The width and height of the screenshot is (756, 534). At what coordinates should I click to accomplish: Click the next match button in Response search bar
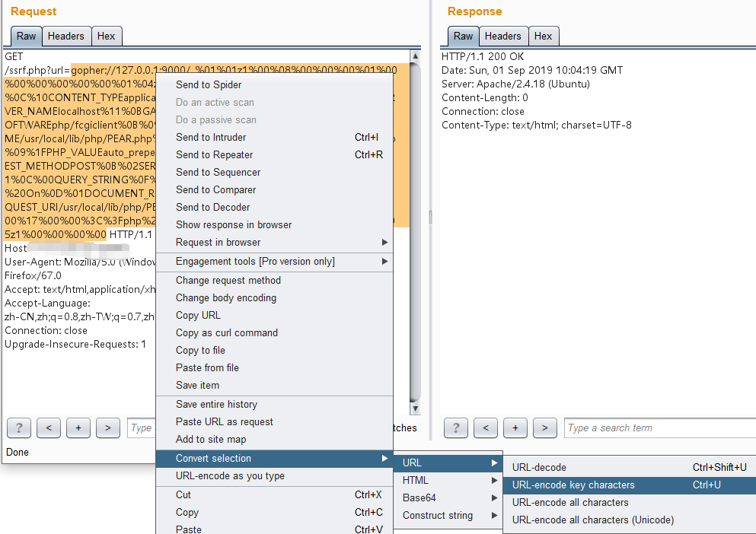544,428
